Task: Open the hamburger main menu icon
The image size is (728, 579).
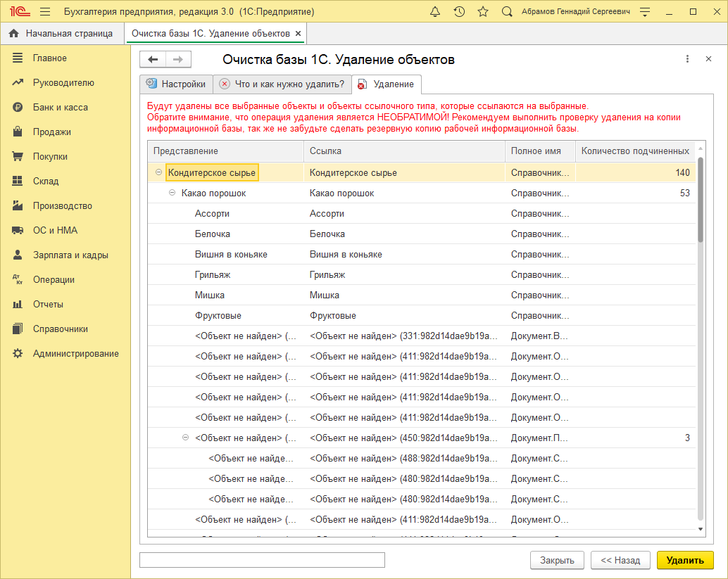Action: (45, 12)
